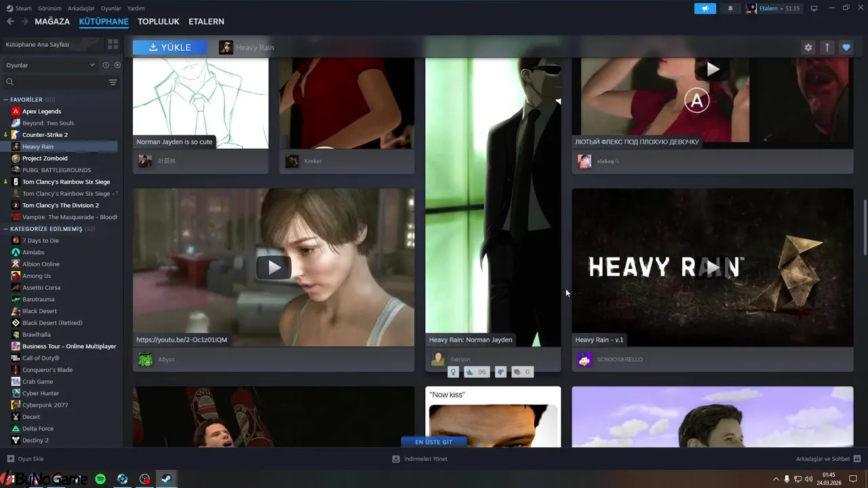Click the Barotrauma game icon

[16, 299]
